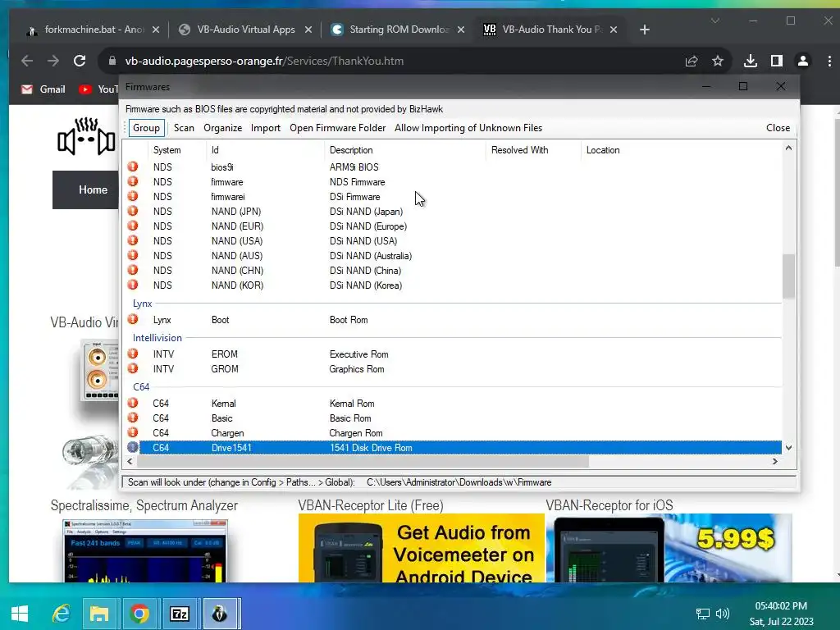
Task: Open a new Chrome tab
Action: (x=645, y=30)
